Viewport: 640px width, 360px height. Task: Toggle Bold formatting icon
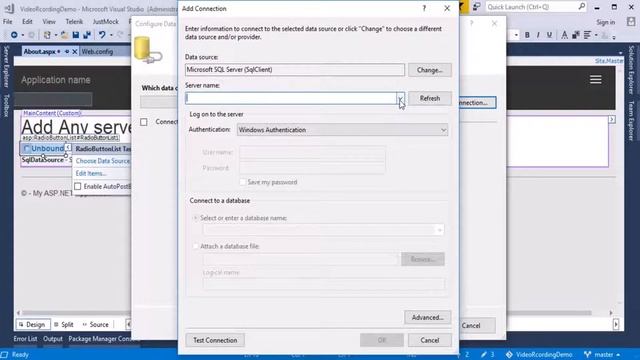point(527,35)
